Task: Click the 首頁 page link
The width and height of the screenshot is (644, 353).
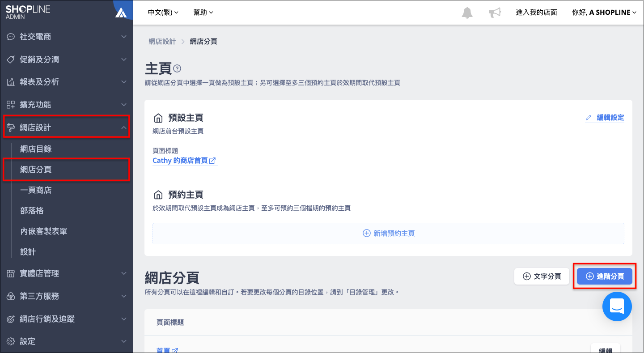Action: 163,351
